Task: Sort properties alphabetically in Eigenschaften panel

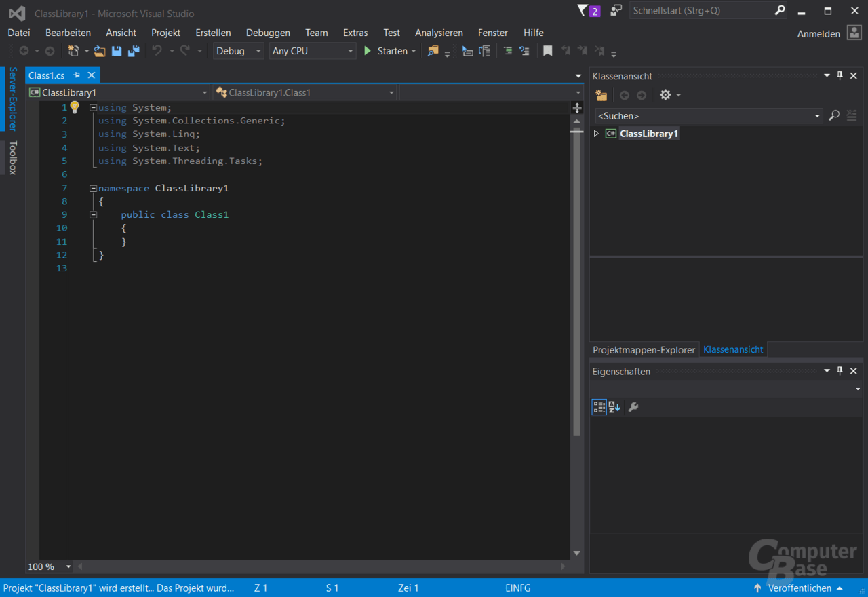Action: [x=614, y=406]
